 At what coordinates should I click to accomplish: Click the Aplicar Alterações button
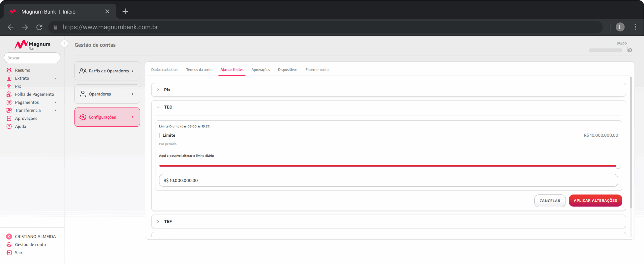[595, 200]
